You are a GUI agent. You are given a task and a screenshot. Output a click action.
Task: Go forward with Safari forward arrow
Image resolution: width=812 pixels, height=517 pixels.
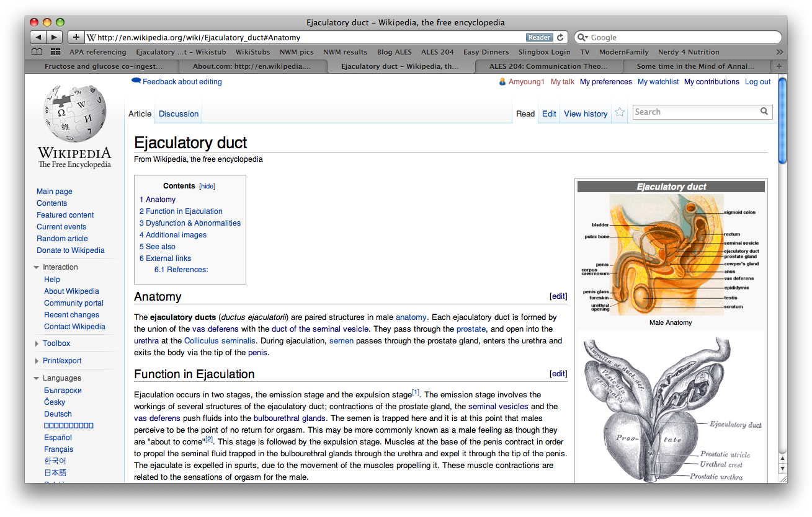(x=55, y=37)
